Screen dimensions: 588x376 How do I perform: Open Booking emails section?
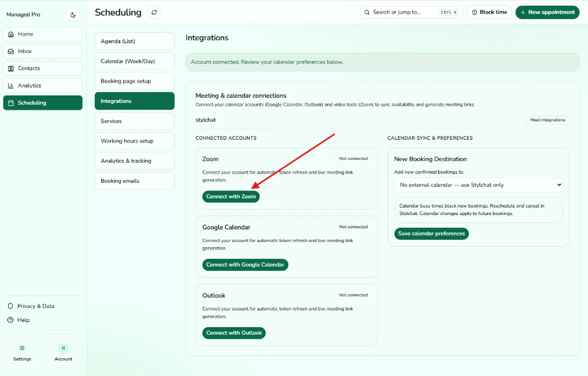[134, 181]
